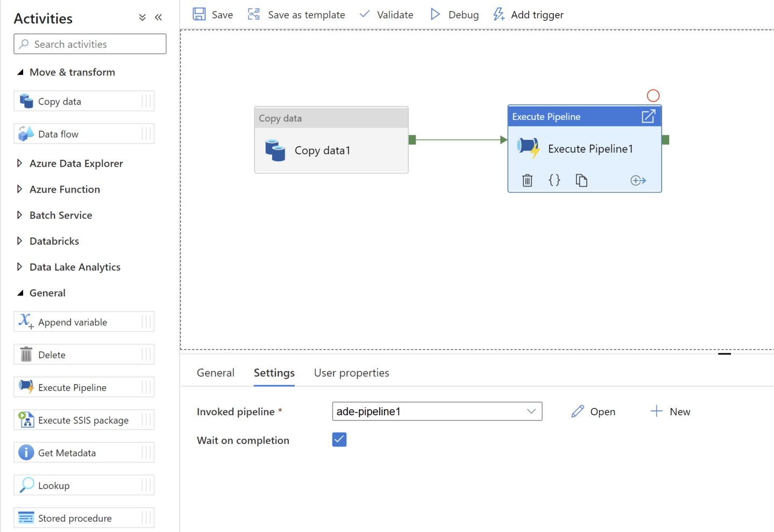Image resolution: width=774 pixels, height=532 pixels.
Task: Delete Execute Pipeline1 with trash icon
Action: coord(527,180)
